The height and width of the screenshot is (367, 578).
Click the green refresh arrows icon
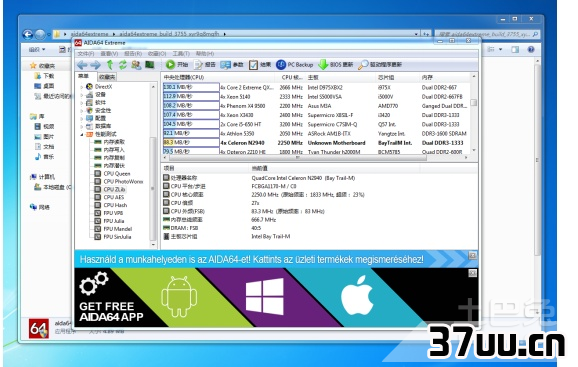tap(122, 65)
